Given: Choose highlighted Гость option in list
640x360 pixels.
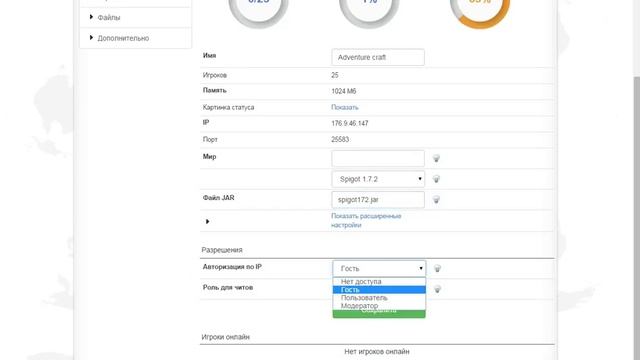Looking at the screenshot, I should click(x=379, y=290).
